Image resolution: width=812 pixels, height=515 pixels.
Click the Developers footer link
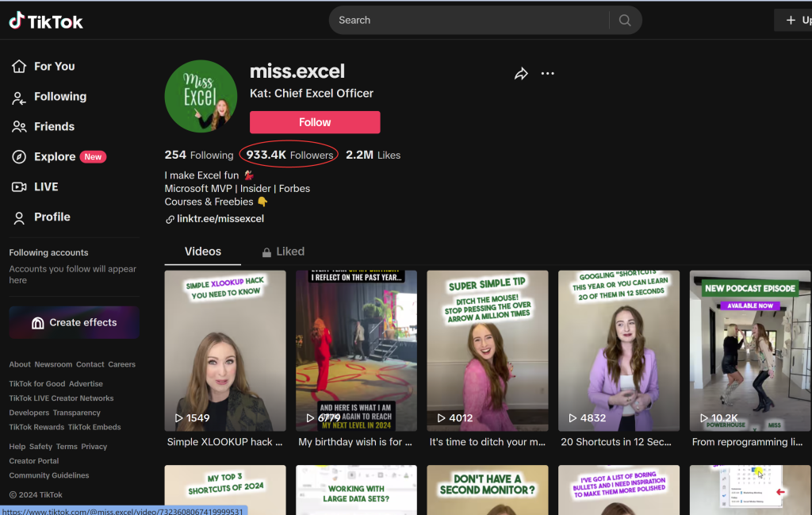[x=29, y=413]
